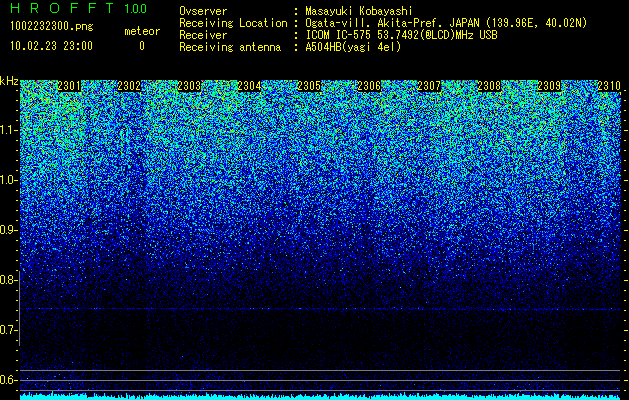Click the Receiving Location label
The width and height of the screenshot is (629, 400).
(233, 24)
